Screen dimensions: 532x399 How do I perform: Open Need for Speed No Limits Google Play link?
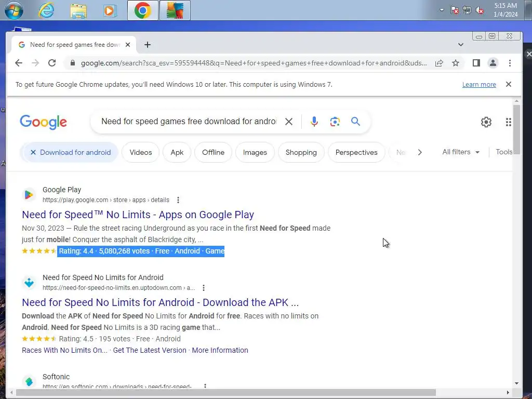[x=138, y=215]
